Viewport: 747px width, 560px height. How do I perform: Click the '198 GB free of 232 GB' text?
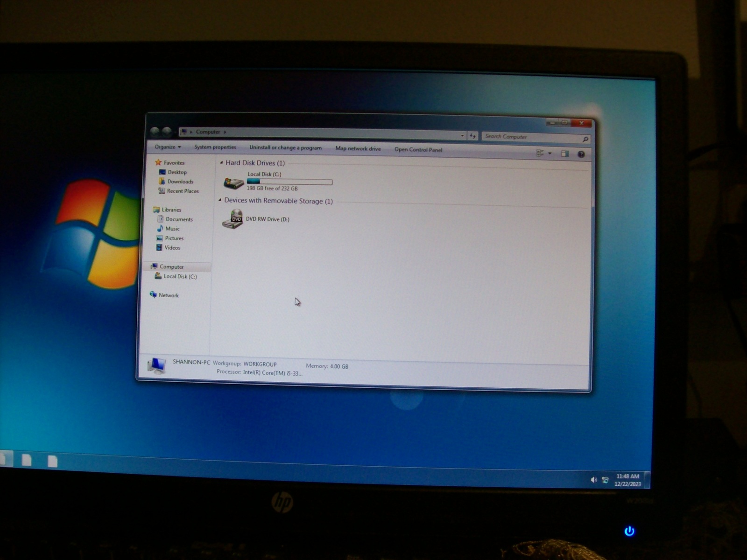(272, 189)
